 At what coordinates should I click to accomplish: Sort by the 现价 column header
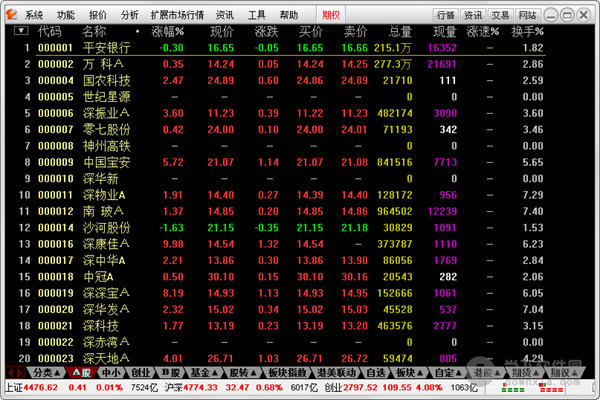pos(222,31)
